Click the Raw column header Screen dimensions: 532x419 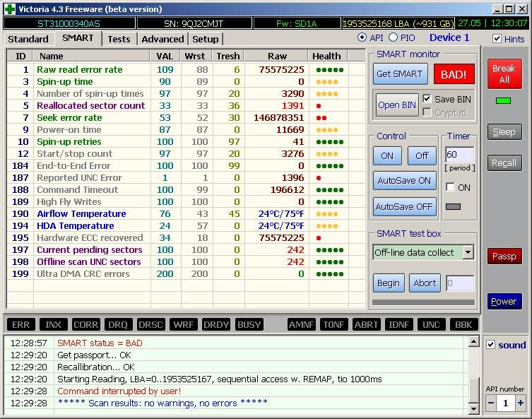277,56
